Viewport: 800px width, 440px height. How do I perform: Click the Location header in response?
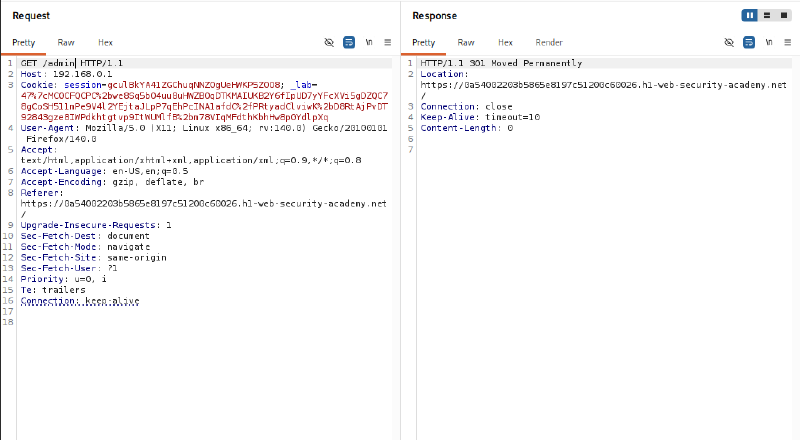pyautogui.click(x=444, y=74)
